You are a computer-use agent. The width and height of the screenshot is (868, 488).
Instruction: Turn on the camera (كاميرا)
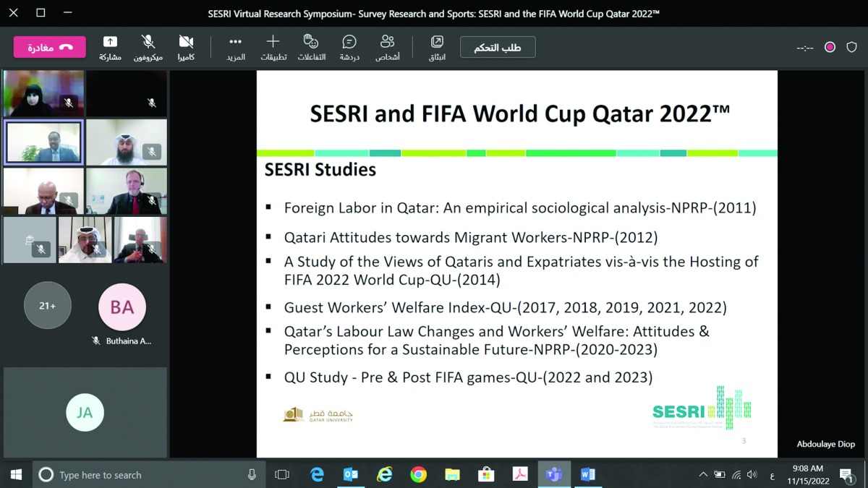[186, 47]
